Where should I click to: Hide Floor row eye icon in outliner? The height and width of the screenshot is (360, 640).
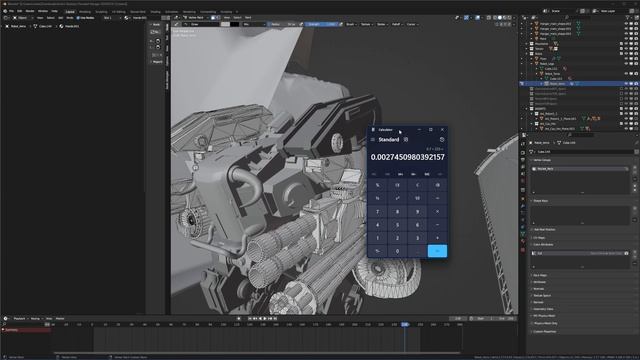pyautogui.click(x=626, y=59)
